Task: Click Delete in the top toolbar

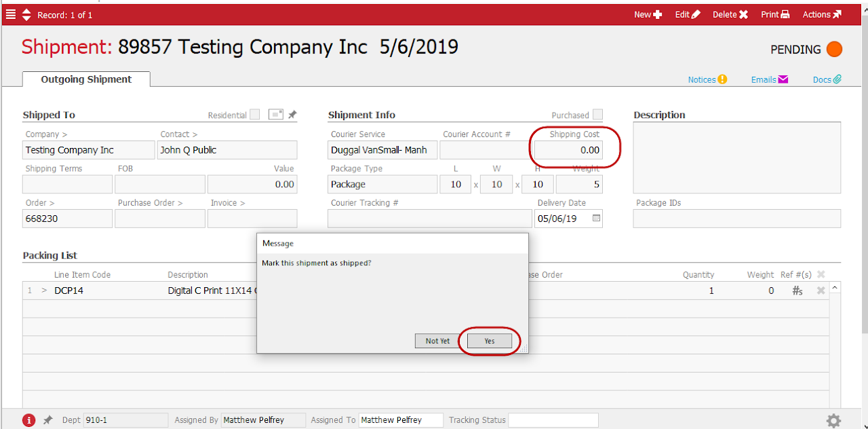Action: coord(730,14)
